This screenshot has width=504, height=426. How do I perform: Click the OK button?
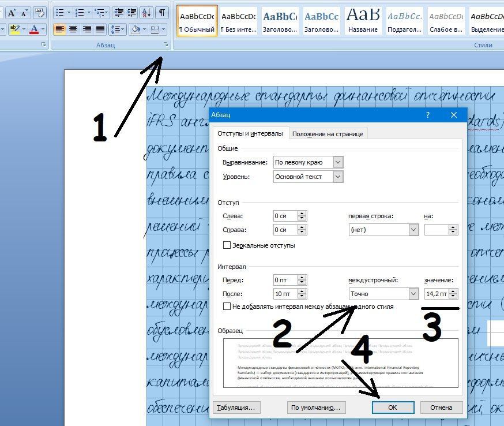point(393,408)
